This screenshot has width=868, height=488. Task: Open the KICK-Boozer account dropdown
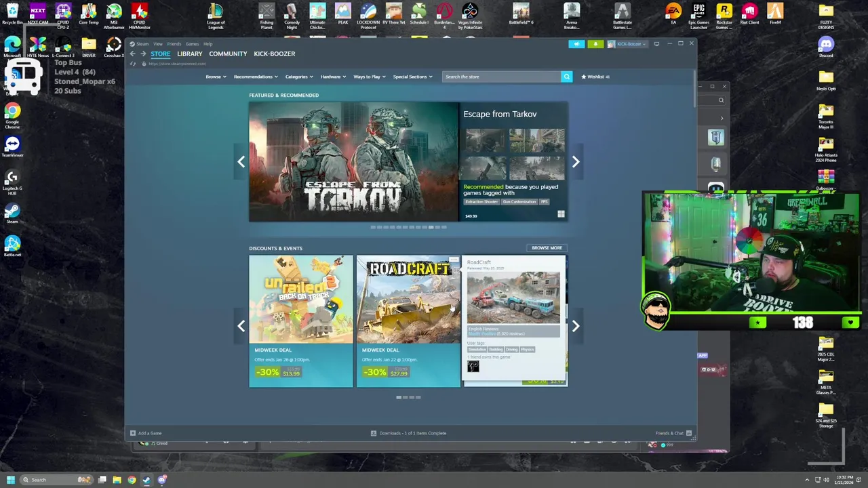(x=627, y=44)
